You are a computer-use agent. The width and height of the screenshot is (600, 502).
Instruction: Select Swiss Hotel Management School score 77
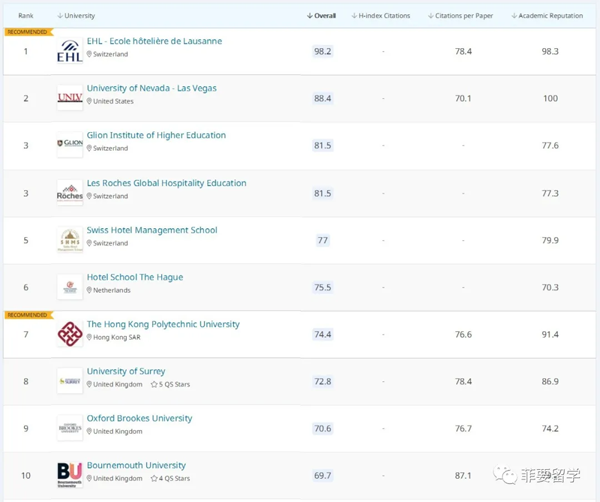(323, 240)
